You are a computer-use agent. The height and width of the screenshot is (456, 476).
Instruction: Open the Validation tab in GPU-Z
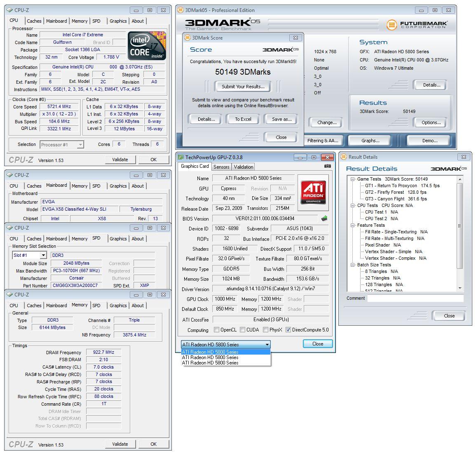pyautogui.click(x=244, y=167)
